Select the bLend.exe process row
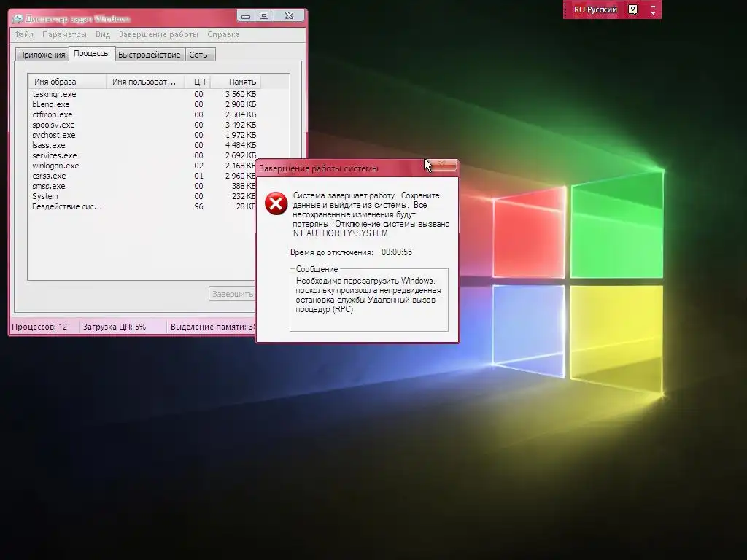 pyautogui.click(x=144, y=104)
